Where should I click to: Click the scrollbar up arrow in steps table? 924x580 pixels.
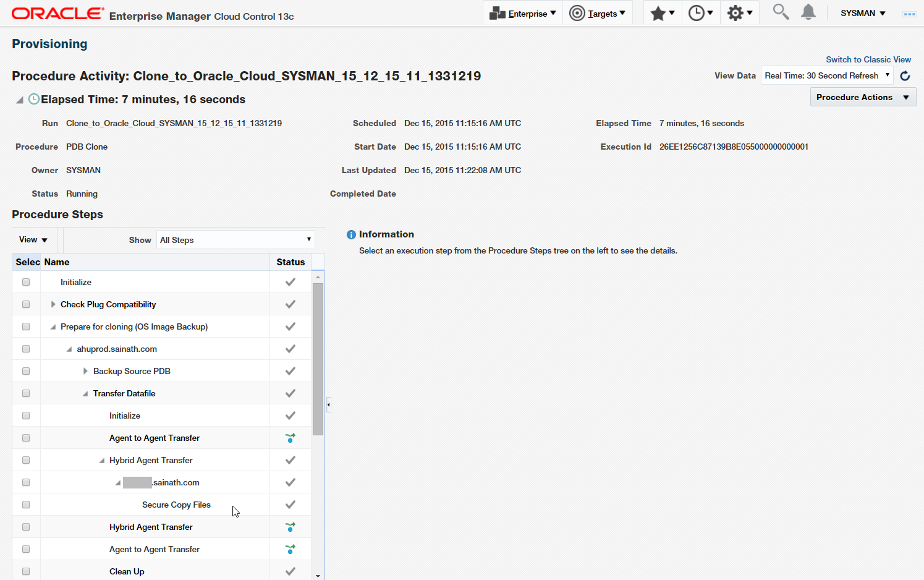coord(318,277)
